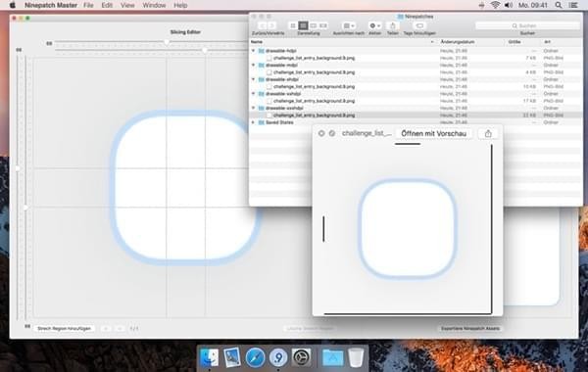Open the Window menu
This screenshot has height=372, width=588.
coord(154,5)
